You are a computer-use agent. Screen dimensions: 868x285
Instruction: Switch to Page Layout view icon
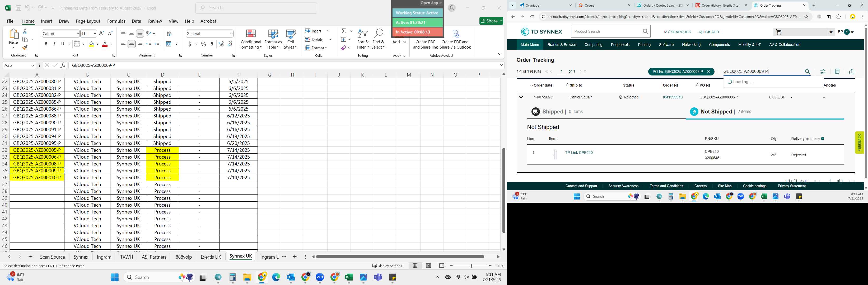(428, 266)
